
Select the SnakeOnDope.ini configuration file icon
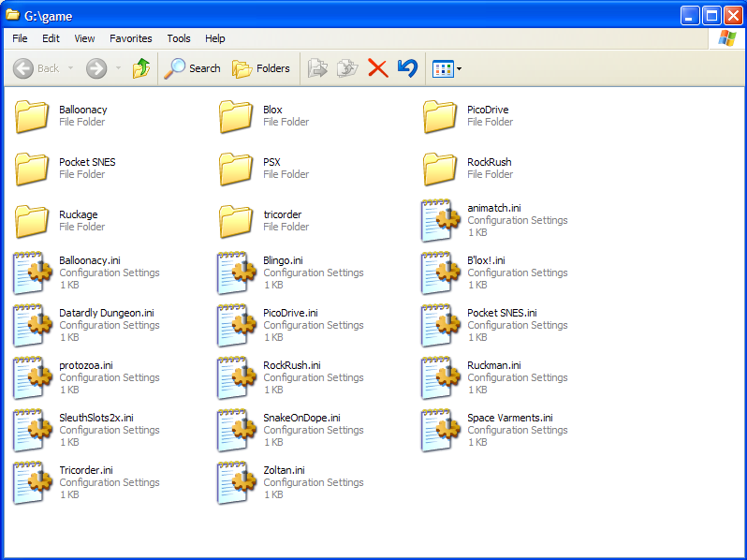point(236,430)
